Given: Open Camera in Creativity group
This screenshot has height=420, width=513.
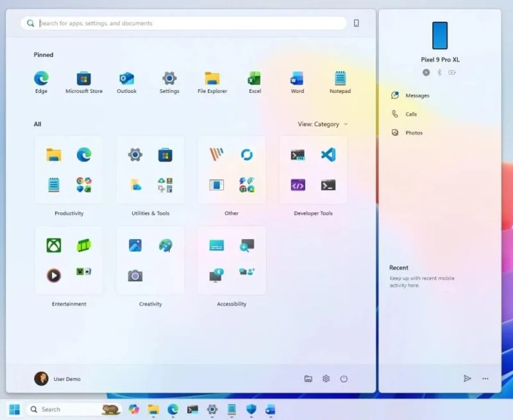Looking at the screenshot, I should (x=135, y=276).
